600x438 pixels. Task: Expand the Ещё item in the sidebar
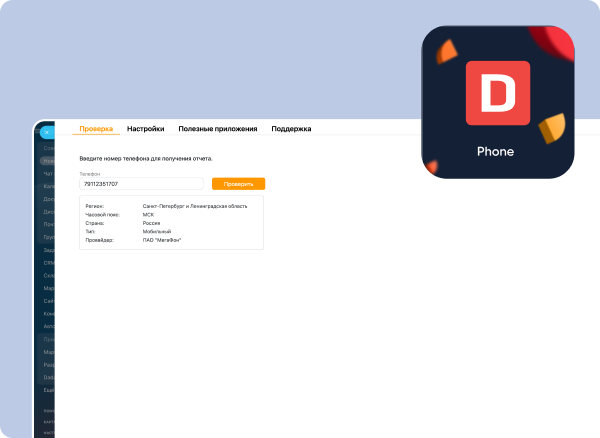pyautogui.click(x=48, y=391)
